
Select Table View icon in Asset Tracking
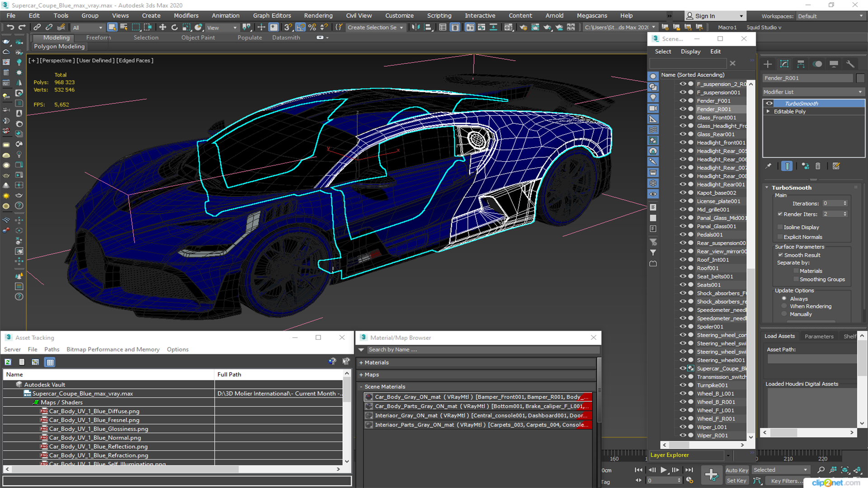click(x=50, y=362)
